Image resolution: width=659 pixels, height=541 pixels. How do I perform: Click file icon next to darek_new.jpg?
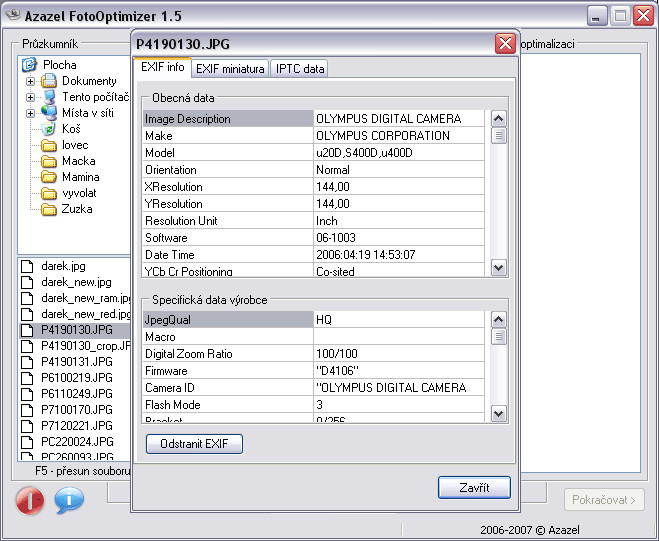(27, 282)
